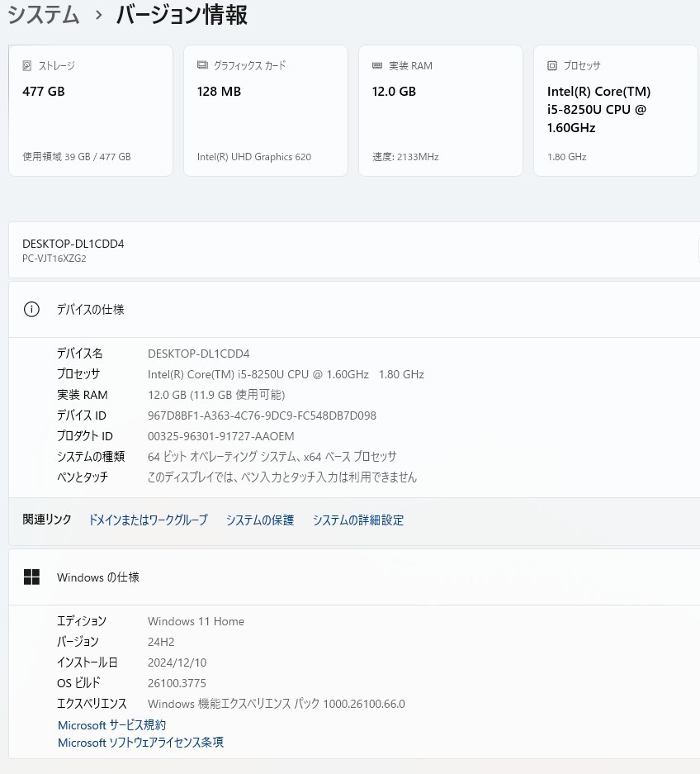Open the システムの保護 link

tap(260, 520)
